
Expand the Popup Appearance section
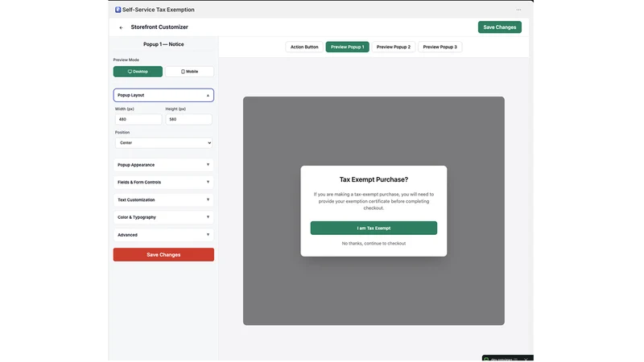tap(163, 165)
